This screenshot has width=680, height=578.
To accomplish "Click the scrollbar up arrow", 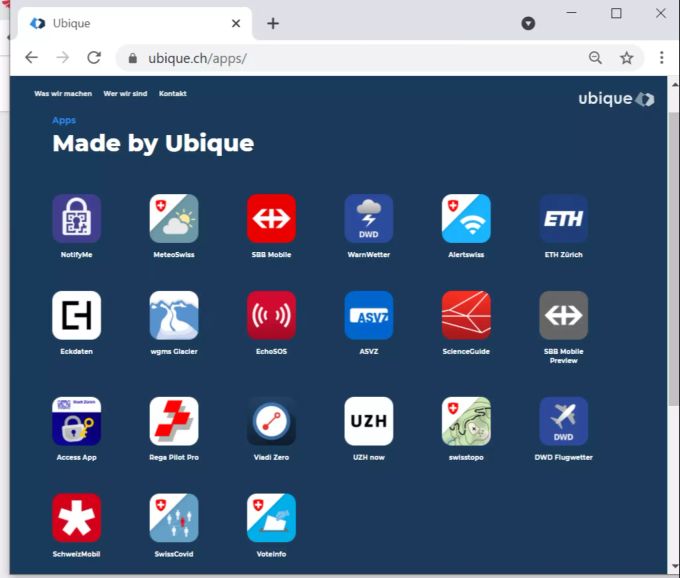I will 673,84.
